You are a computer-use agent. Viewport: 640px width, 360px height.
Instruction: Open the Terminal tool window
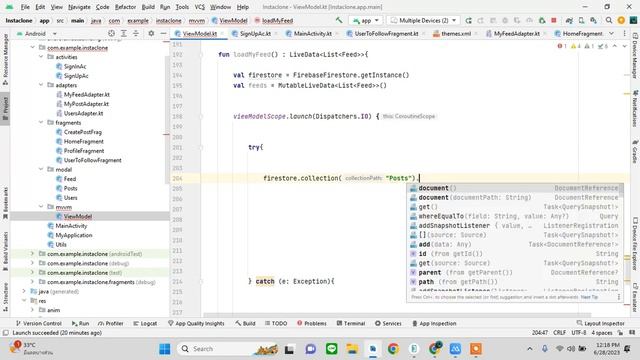pos(351,323)
